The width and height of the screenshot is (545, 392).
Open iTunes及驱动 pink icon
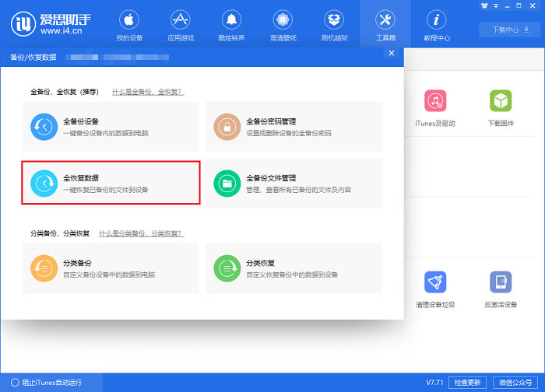coord(435,100)
